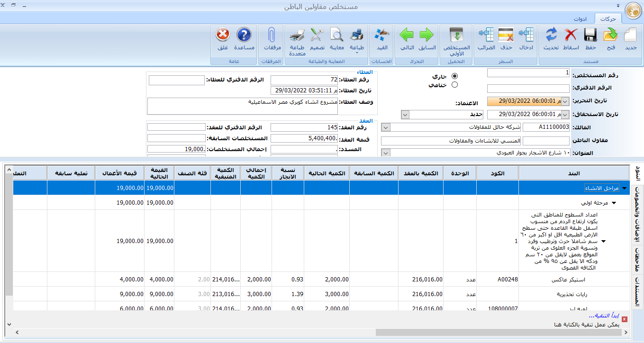The height and width of the screenshot is (343, 644).
Task: Click the رقم العطاء field showing 72
Action: click(304, 80)
